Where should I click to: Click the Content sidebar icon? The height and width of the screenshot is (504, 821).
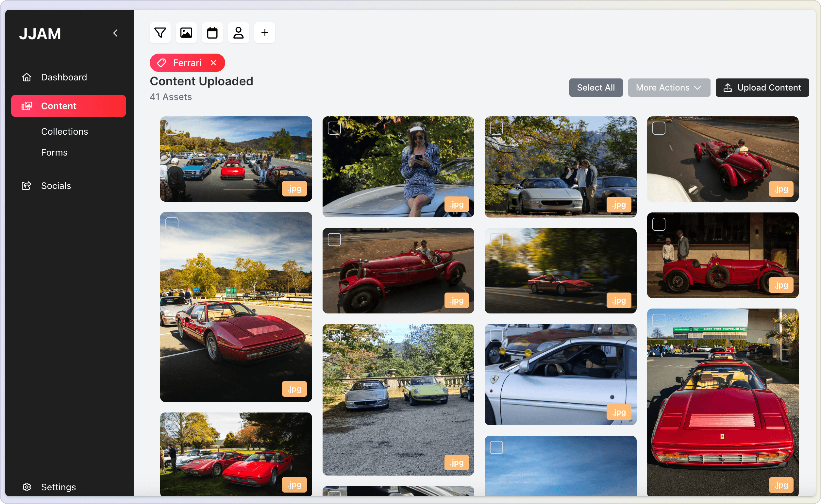[x=26, y=106]
